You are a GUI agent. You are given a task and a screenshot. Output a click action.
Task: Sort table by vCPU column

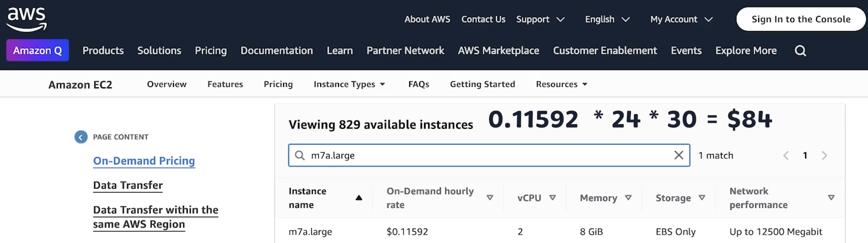552,198
